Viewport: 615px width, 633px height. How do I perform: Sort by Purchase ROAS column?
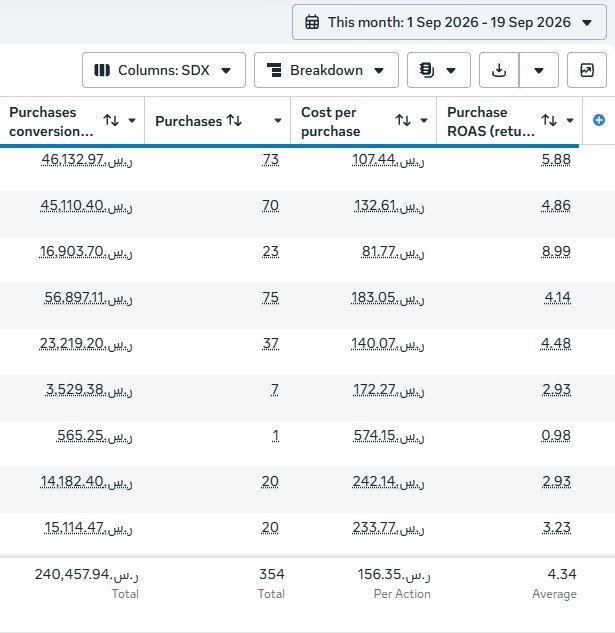tap(549, 120)
